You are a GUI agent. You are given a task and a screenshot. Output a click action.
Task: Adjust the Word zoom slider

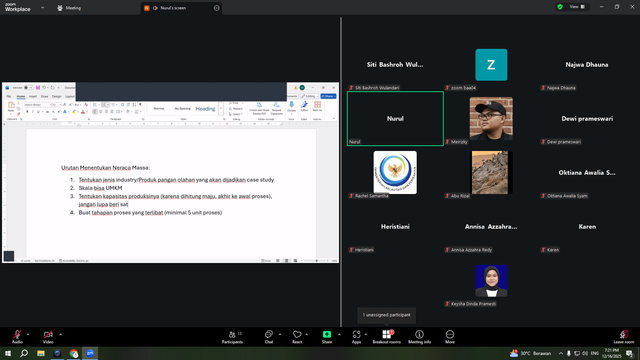tap(316, 260)
